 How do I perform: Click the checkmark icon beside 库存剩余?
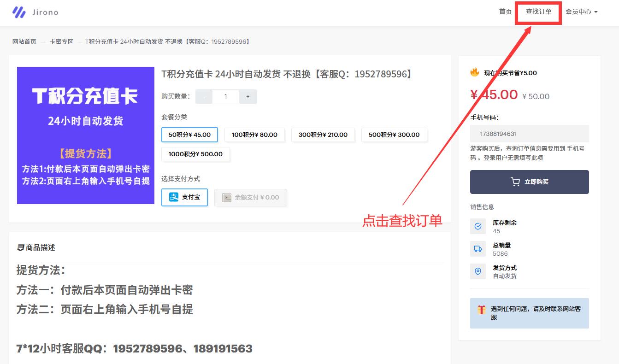478,226
